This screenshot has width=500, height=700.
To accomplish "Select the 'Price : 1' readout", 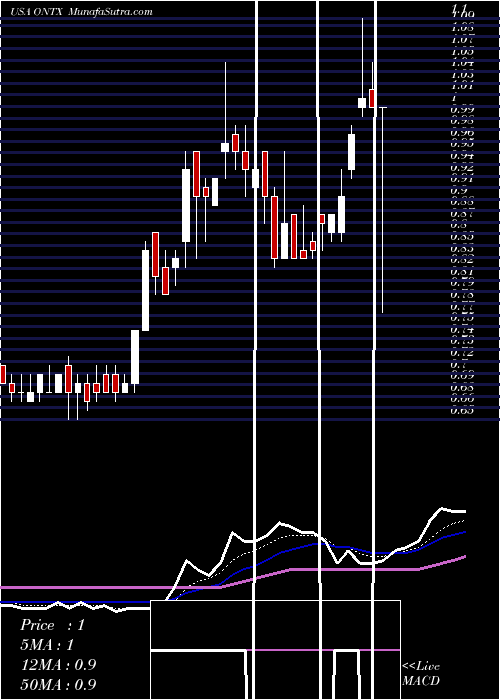I will pyautogui.click(x=52, y=625).
